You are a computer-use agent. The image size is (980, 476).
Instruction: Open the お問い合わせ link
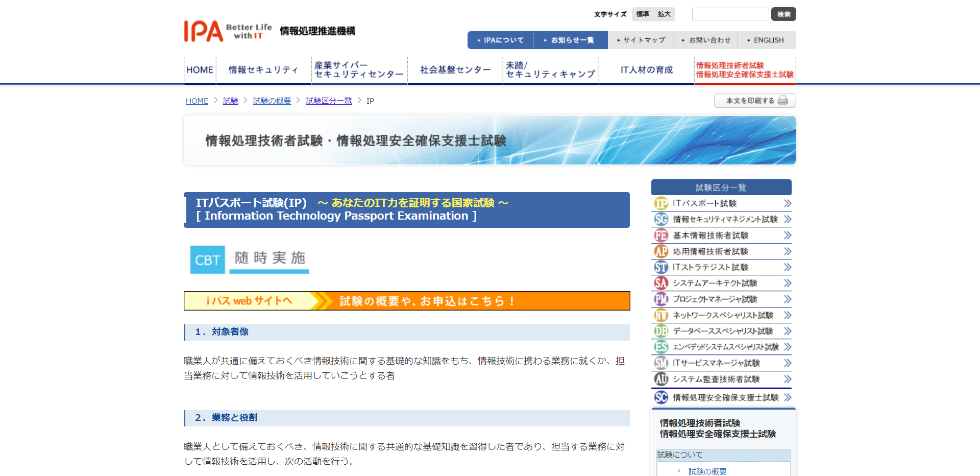(x=706, y=40)
